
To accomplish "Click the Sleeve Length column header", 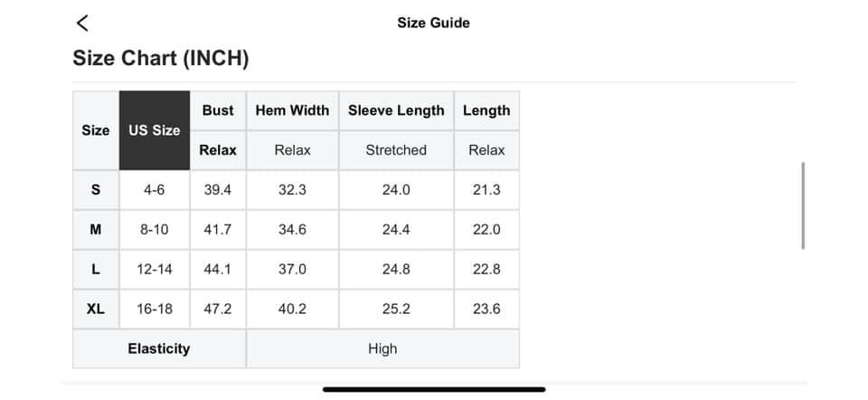I will click(x=396, y=110).
